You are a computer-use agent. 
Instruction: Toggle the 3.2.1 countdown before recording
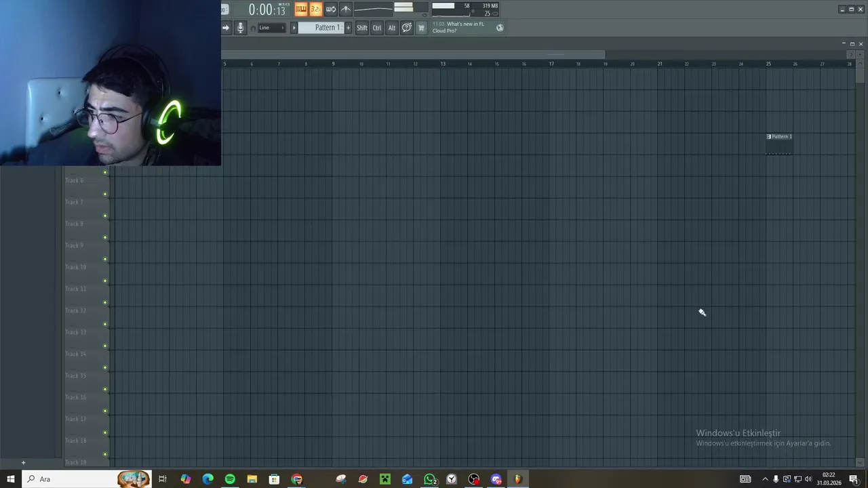pyautogui.click(x=315, y=9)
